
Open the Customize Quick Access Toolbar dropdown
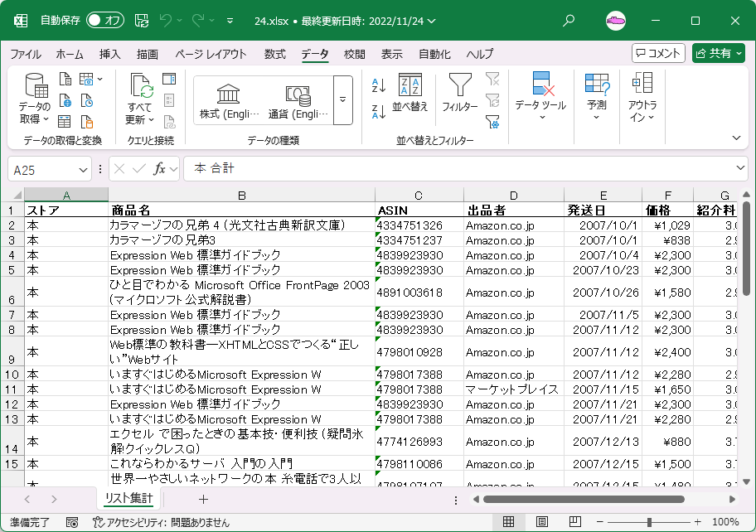(230, 21)
